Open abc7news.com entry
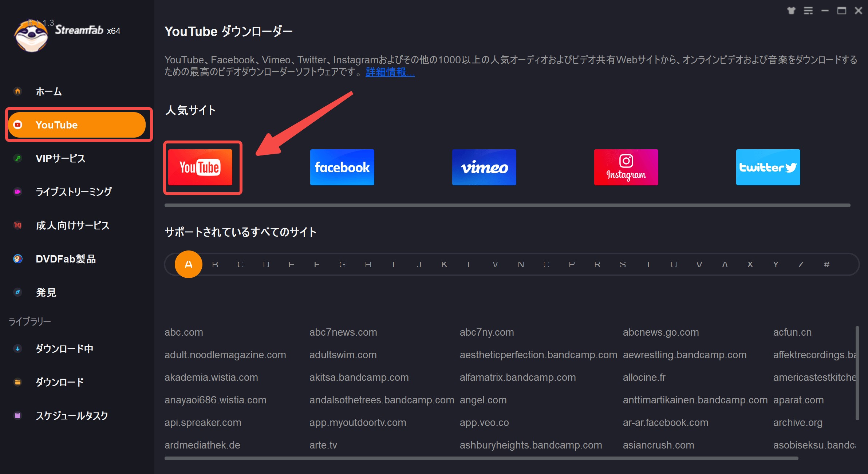This screenshot has height=474, width=868. point(343,332)
